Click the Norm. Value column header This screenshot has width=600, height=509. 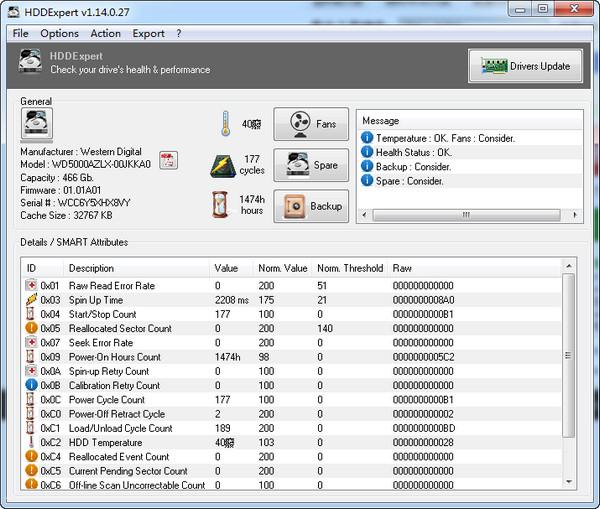pos(282,268)
